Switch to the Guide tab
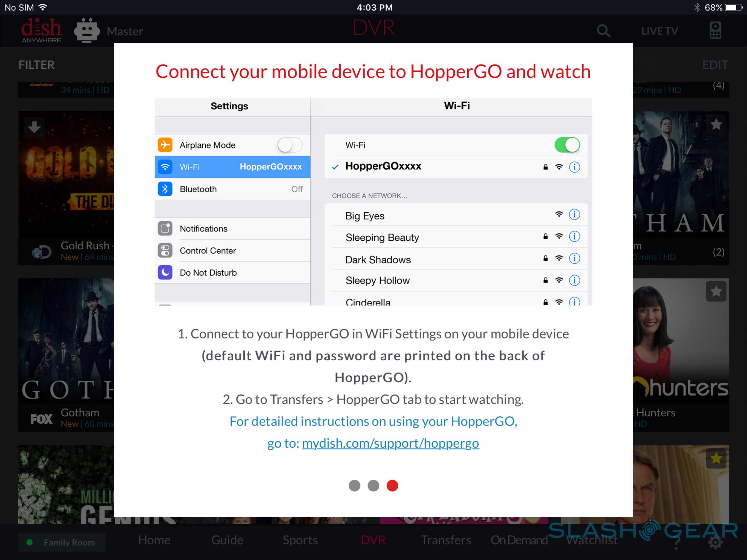 tap(227, 540)
